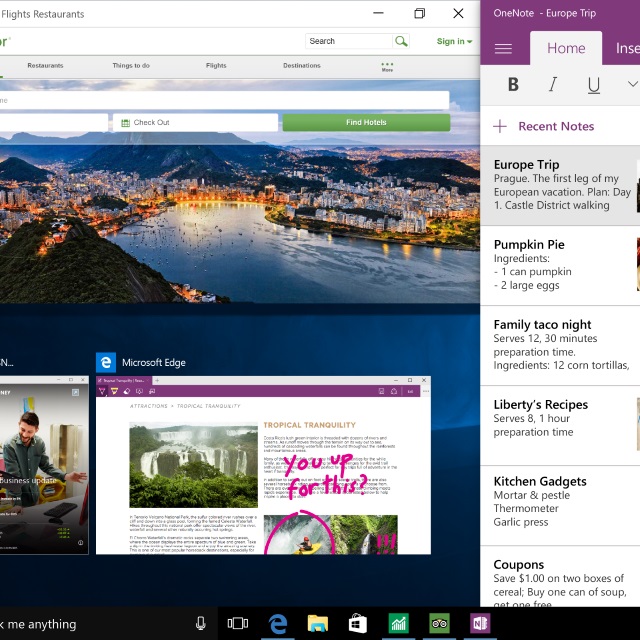Click the green search magnifier icon in TripAdvisor
The width and height of the screenshot is (640, 640).
coord(401,41)
